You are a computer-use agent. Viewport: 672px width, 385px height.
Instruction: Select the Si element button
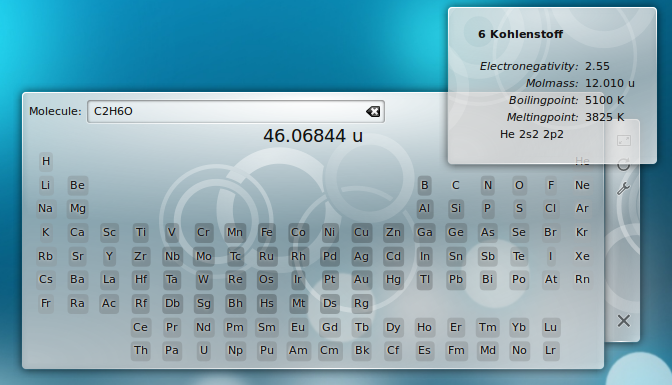tap(456, 208)
